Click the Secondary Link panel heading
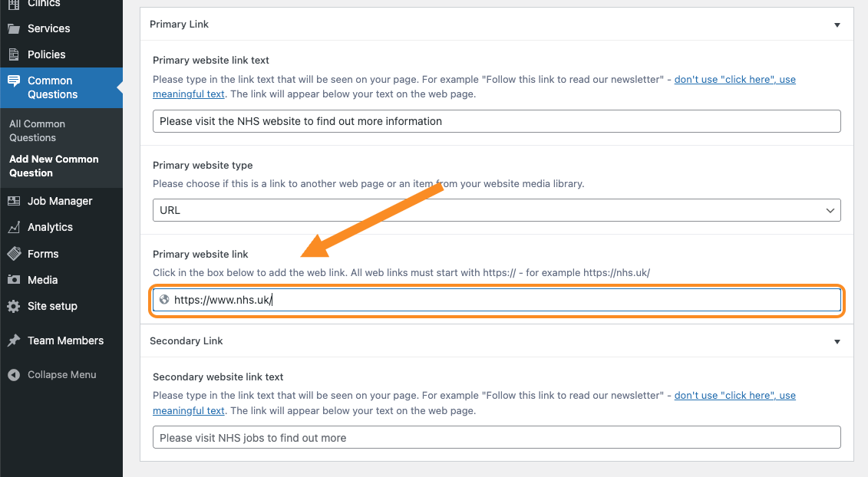 pyautogui.click(x=186, y=340)
